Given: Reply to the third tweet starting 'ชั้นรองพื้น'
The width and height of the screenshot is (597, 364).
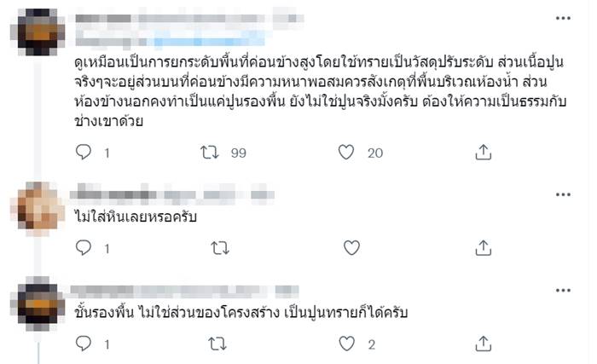Looking at the screenshot, I should click(84, 344).
